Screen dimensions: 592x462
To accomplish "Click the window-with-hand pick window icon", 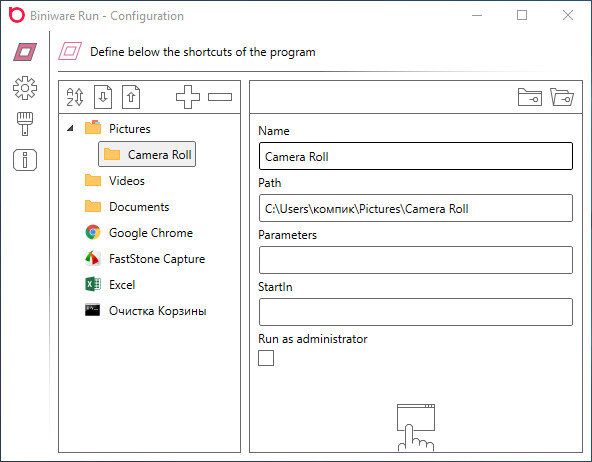I will click(416, 427).
